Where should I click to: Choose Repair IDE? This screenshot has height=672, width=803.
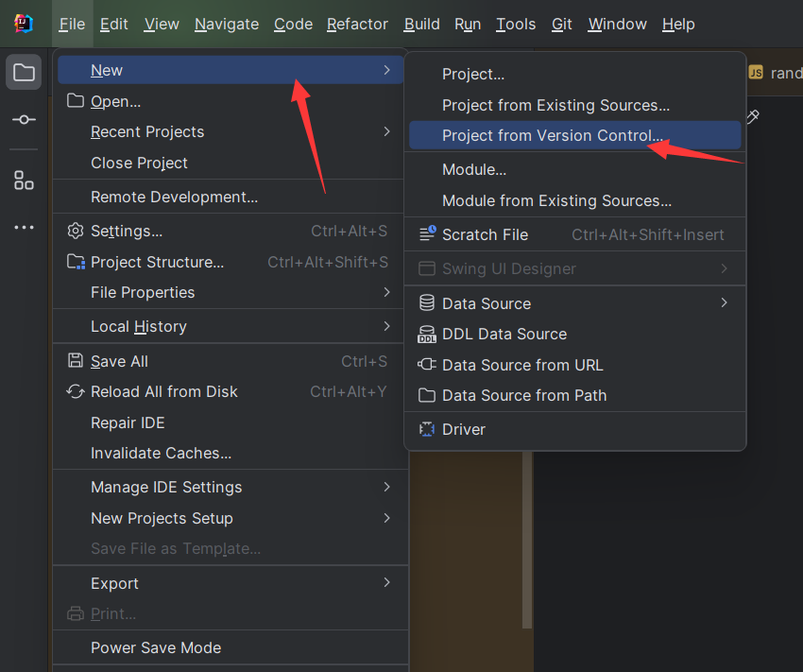[231, 422]
